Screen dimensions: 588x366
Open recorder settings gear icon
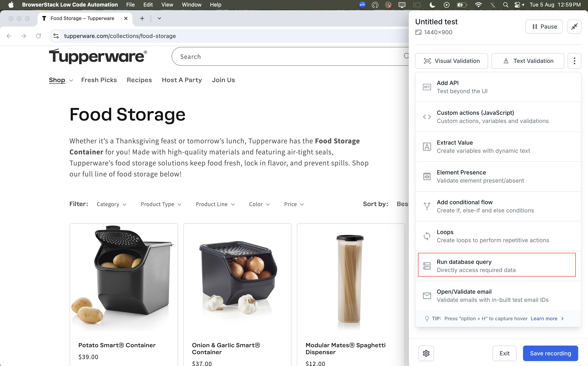click(x=426, y=353)
